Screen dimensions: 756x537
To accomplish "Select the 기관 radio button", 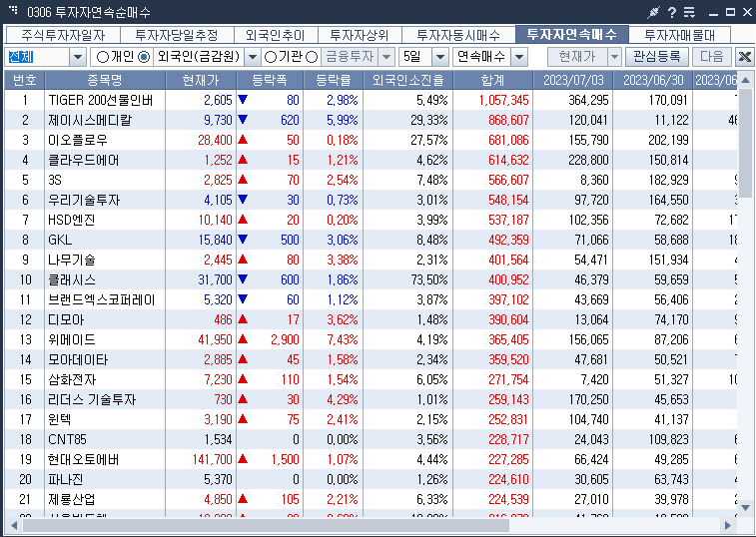I will point(271,57).
